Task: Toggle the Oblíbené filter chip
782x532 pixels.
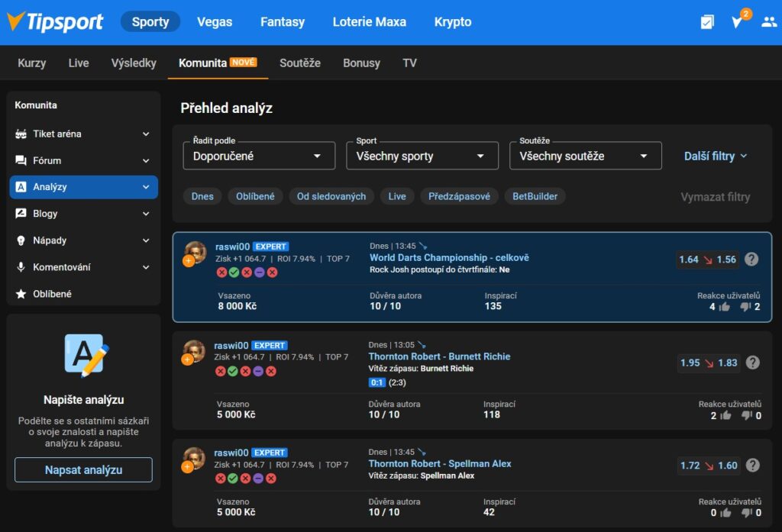Action: [x=255, y=196]
